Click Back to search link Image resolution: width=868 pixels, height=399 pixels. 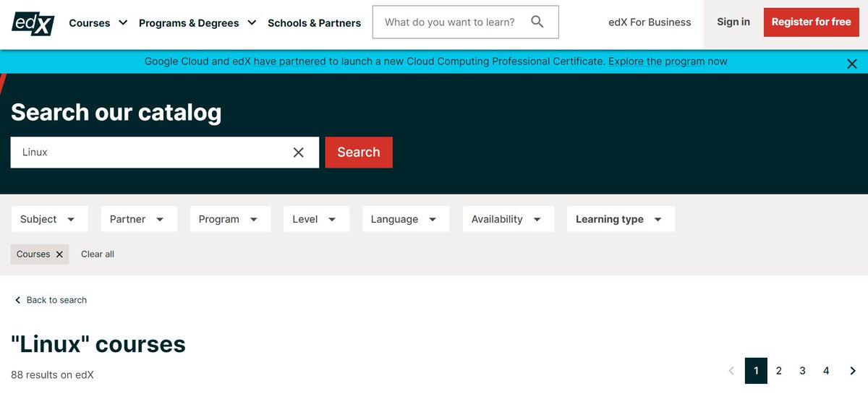click(56, 300)
